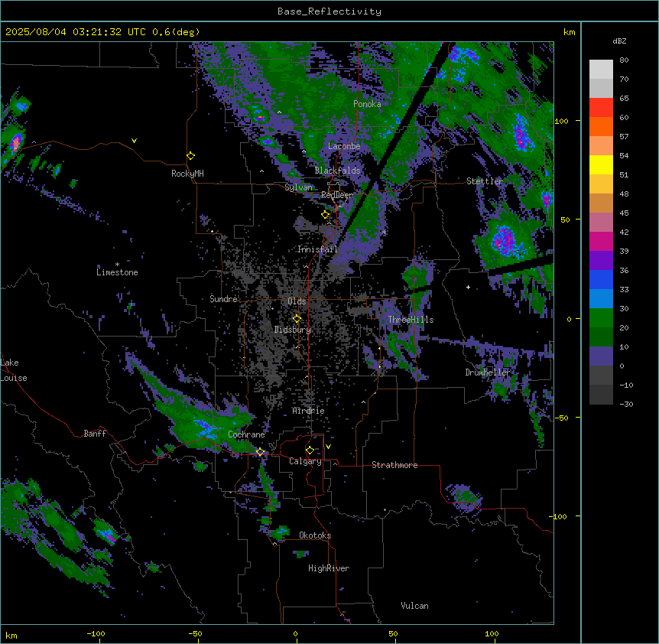Click the Olds city label

click(x=297, y=301)
